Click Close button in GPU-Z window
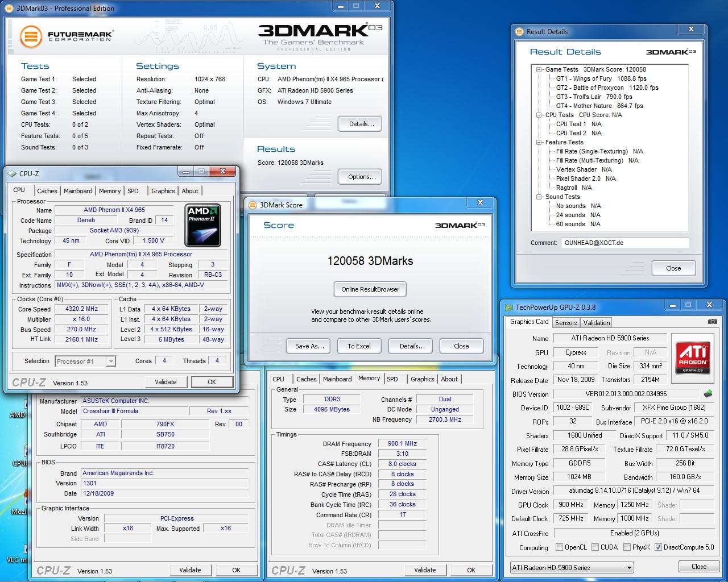The width and height of the screenshot is (728, 582). [699, 567]
